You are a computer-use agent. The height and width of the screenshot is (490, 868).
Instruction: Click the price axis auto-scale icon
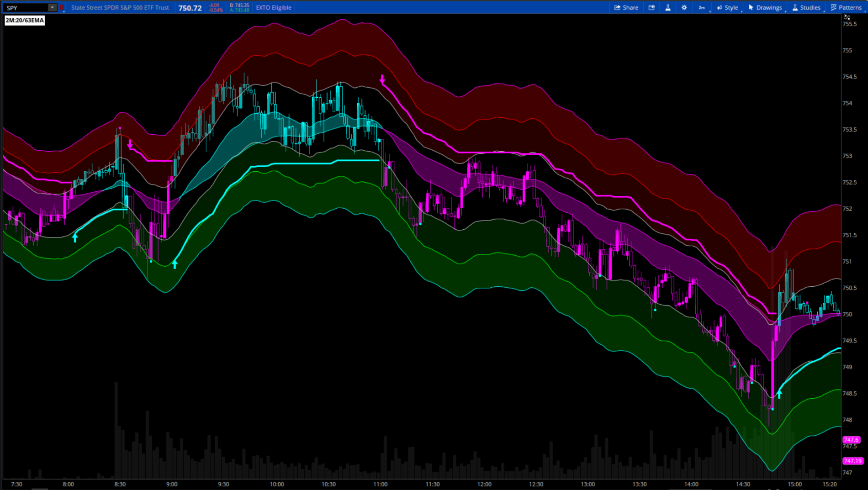tap(847, 17)
